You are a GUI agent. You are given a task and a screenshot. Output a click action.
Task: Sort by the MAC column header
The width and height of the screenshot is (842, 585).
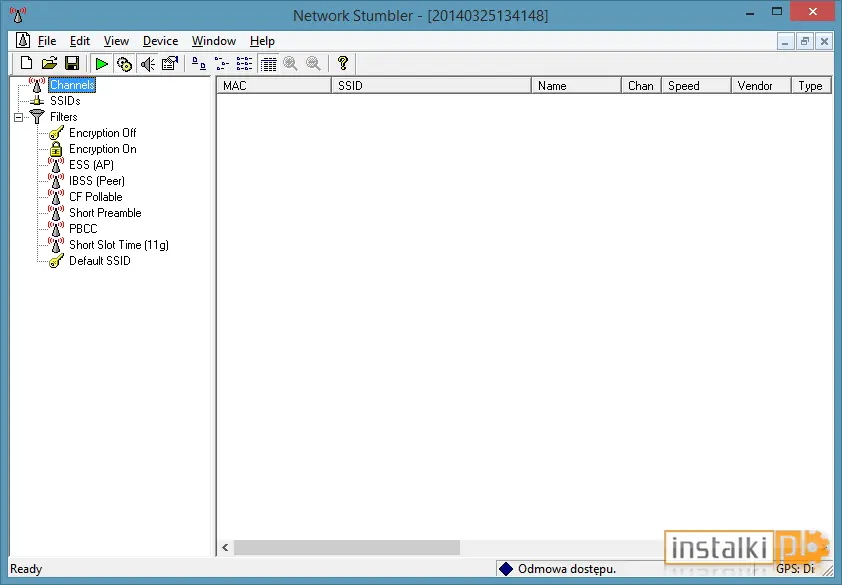pyautogui.click(x=274, y=86)
